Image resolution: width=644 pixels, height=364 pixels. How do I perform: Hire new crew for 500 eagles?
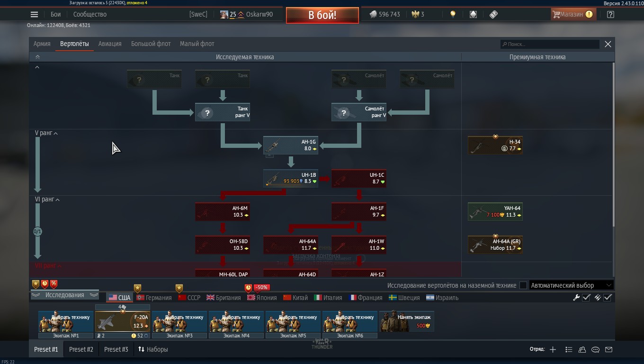point(407,321)
